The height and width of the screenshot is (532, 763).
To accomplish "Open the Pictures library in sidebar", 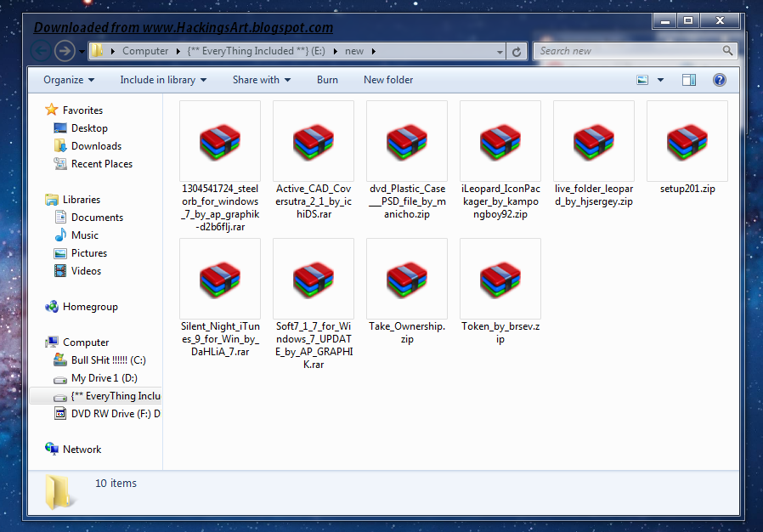I will 89,253.
